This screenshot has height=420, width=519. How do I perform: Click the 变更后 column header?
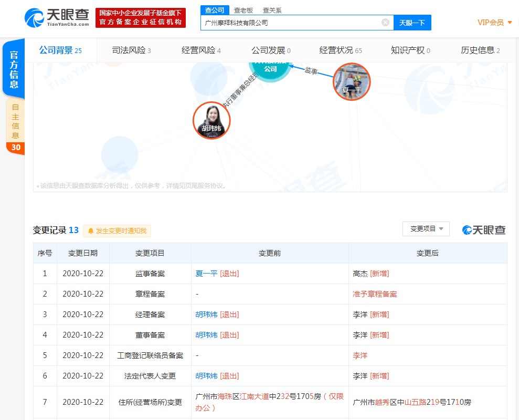click(427, 253)
